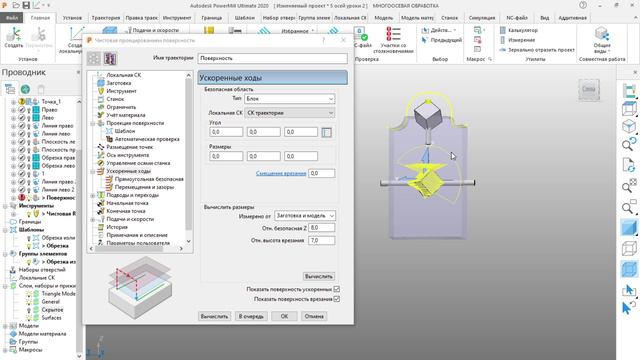Click the shaded blue cube view icon
The width and height of the screenshot is (640, 360).
(x=629, y=228)
